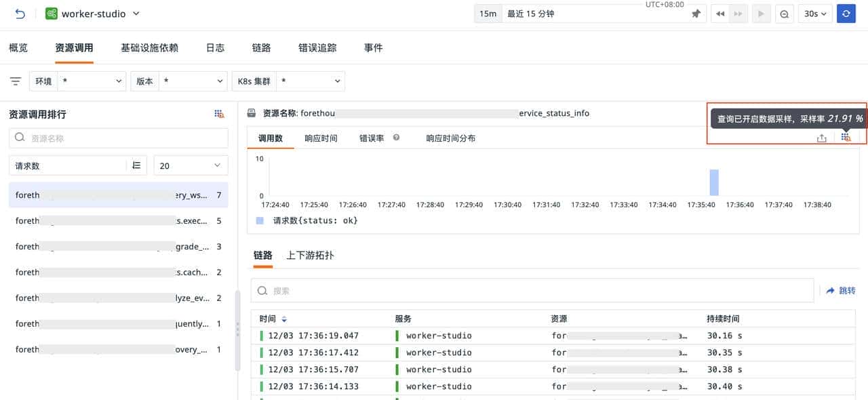This screenshot has width=868, height=400.
Task: Click the rewind time navigation icon
Action: tap(720, 13)
